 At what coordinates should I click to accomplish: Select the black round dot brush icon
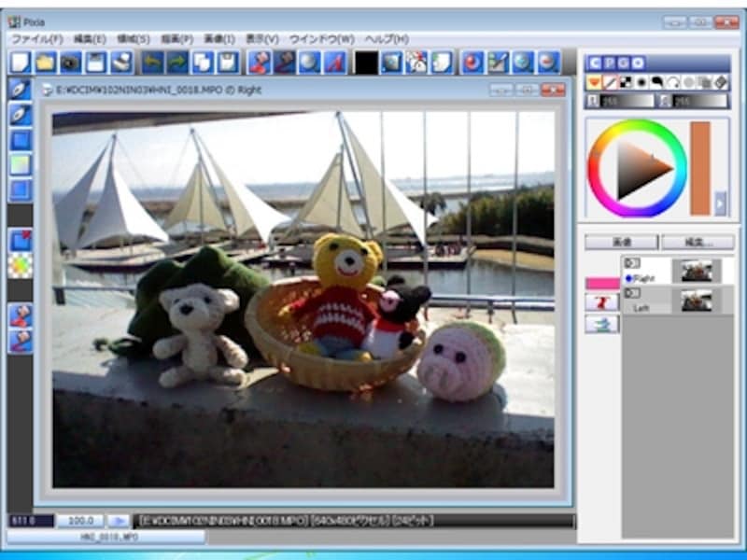tap(641, 82)
